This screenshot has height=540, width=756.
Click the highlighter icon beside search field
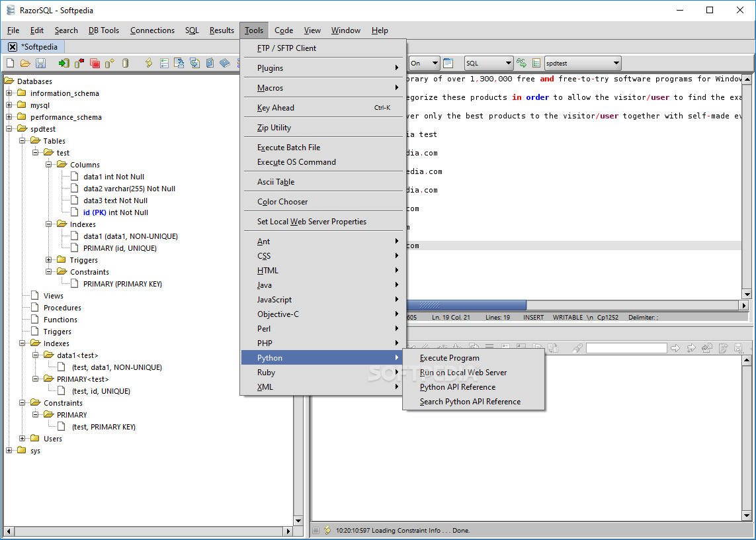(577, 348)
